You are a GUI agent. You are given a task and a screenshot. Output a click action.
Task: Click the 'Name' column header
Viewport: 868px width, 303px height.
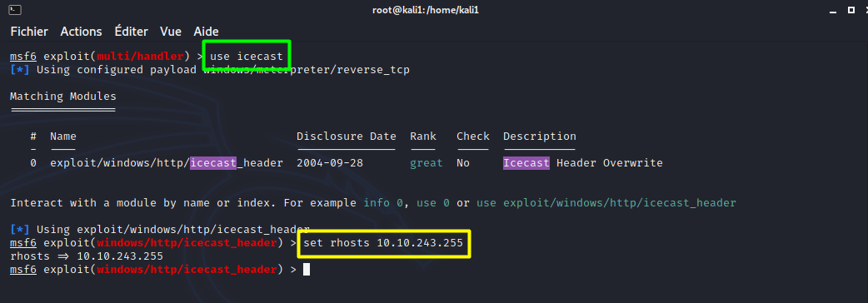(x=63, y=136)
